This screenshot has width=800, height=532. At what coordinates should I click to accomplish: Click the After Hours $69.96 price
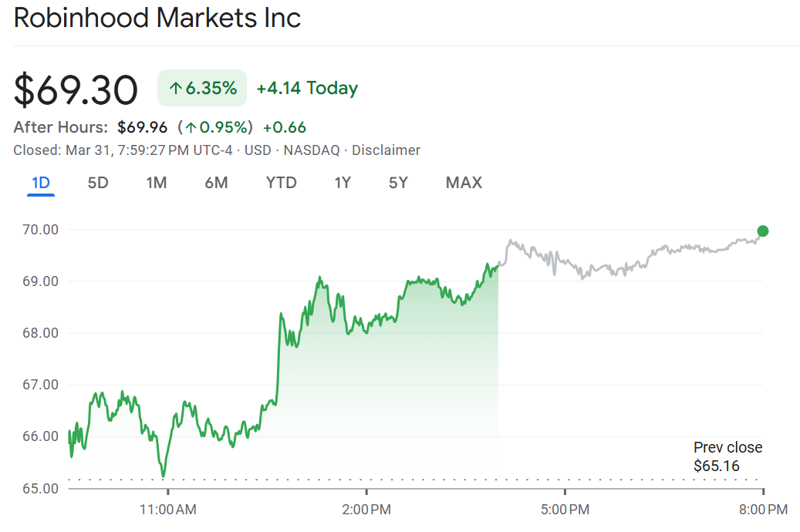[142, 127]
